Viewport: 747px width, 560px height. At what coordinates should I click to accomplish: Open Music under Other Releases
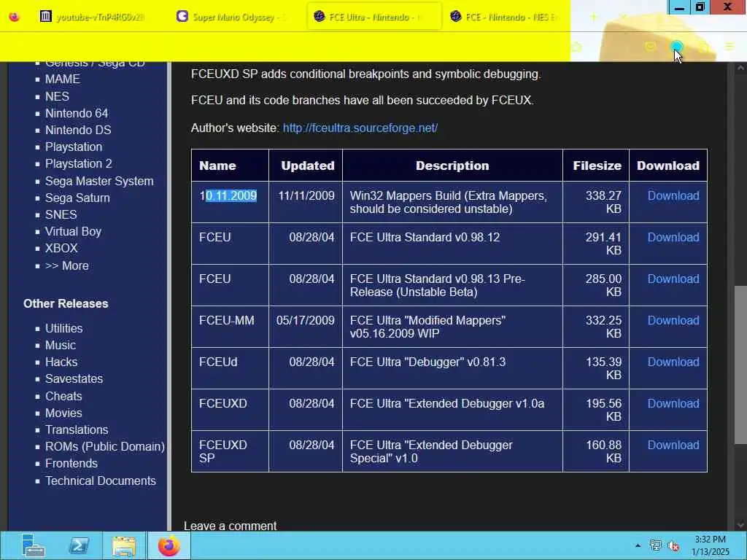point(61,345)
